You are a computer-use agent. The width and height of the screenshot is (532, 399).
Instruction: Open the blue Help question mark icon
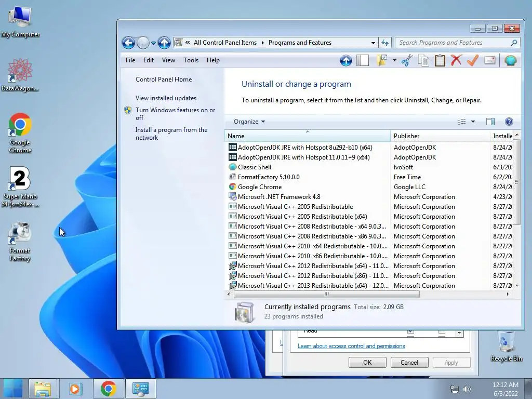click(509, 122)
